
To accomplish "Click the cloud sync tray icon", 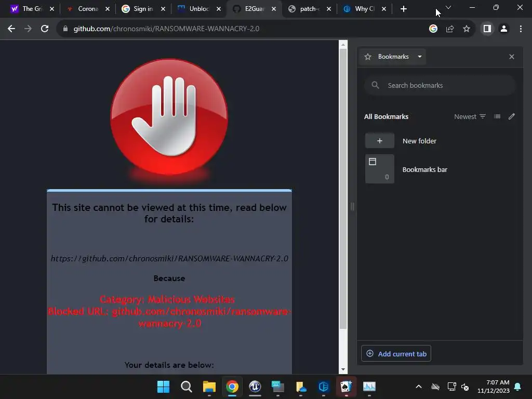I will [x=435, y=387].
